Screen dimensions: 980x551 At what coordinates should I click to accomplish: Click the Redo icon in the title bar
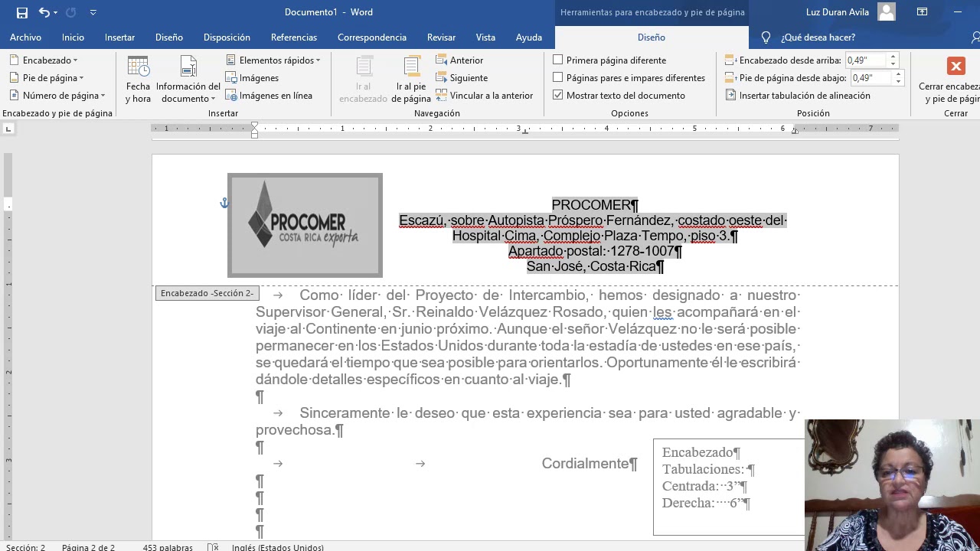tap(71, 12)
